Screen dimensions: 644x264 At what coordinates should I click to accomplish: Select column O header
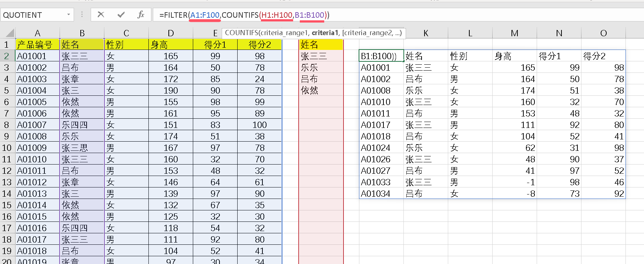[x=603, y=33]
